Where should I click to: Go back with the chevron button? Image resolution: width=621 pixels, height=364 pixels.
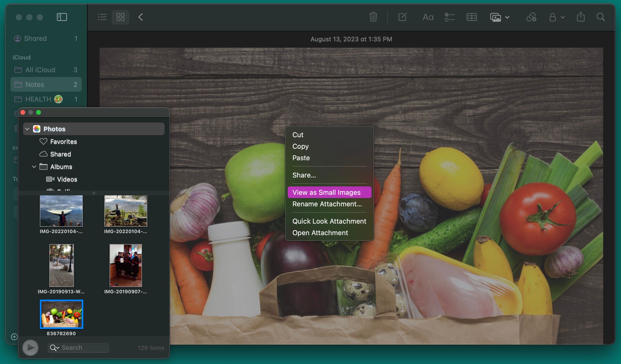click(141, 17)
